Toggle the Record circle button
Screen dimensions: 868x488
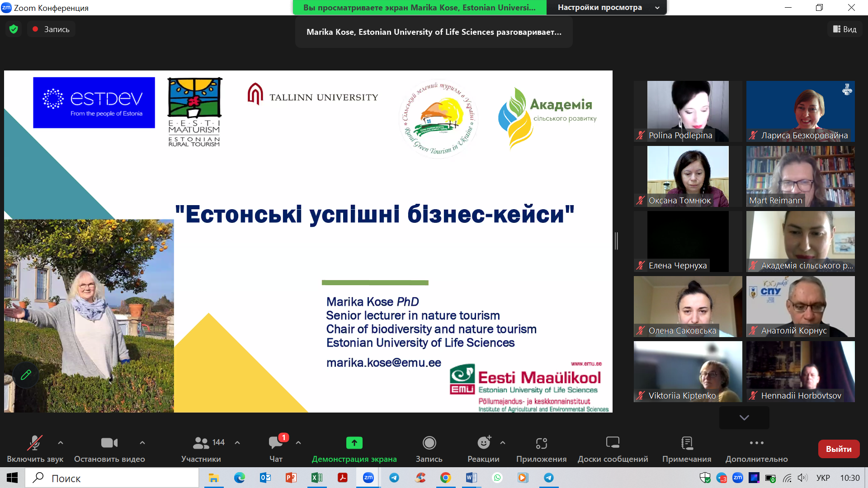[x=429, y=443]
